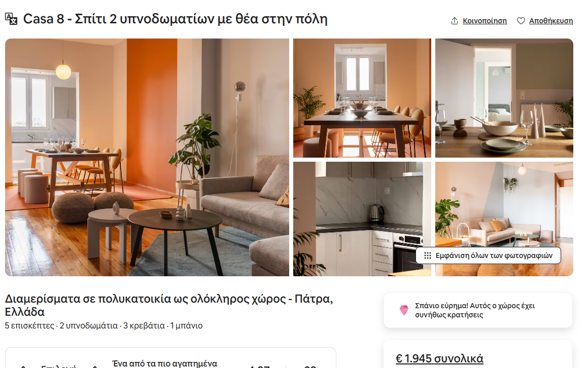Click the share arrow icon next to Κοινοποίηση
Viewport: 588px width, 368px height.
tap(454, 21)
